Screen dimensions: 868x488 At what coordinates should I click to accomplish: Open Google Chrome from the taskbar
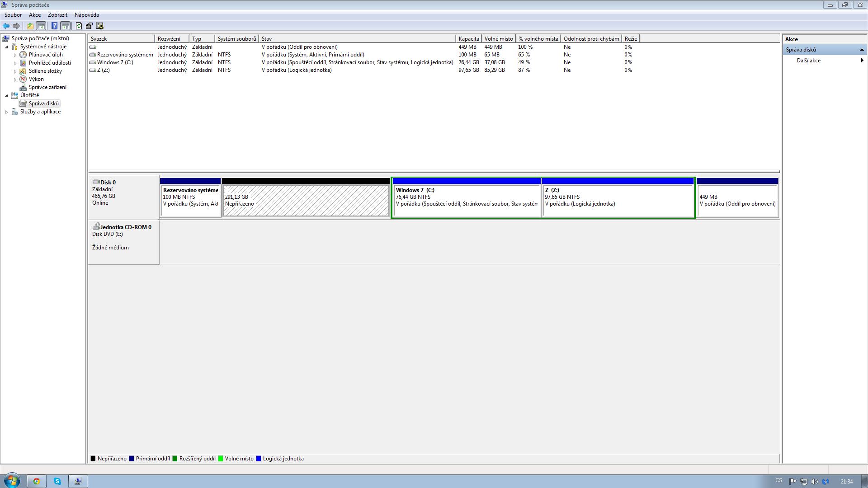[37, 481]
